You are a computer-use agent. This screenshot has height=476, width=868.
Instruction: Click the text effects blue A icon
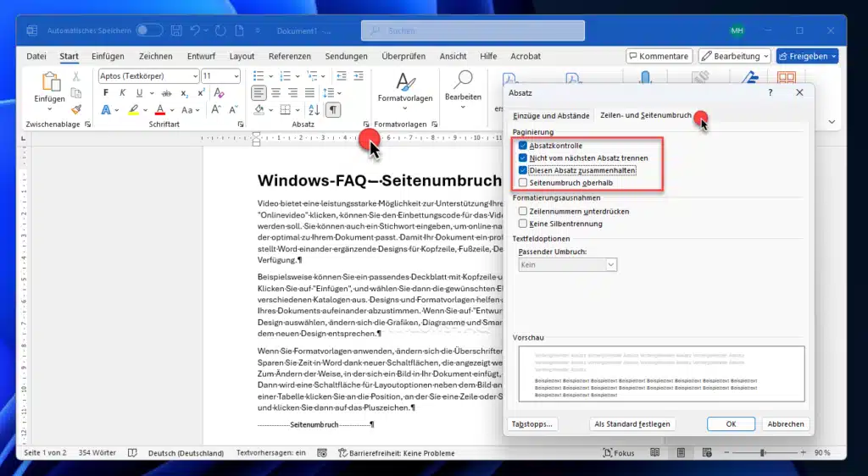click(x=106, y=110)
